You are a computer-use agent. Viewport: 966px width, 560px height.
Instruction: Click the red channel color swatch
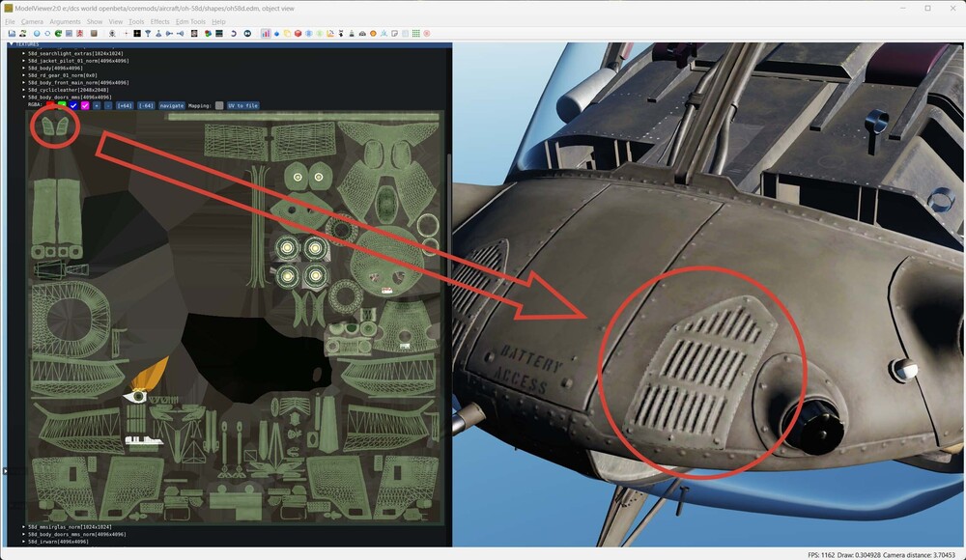52,106
